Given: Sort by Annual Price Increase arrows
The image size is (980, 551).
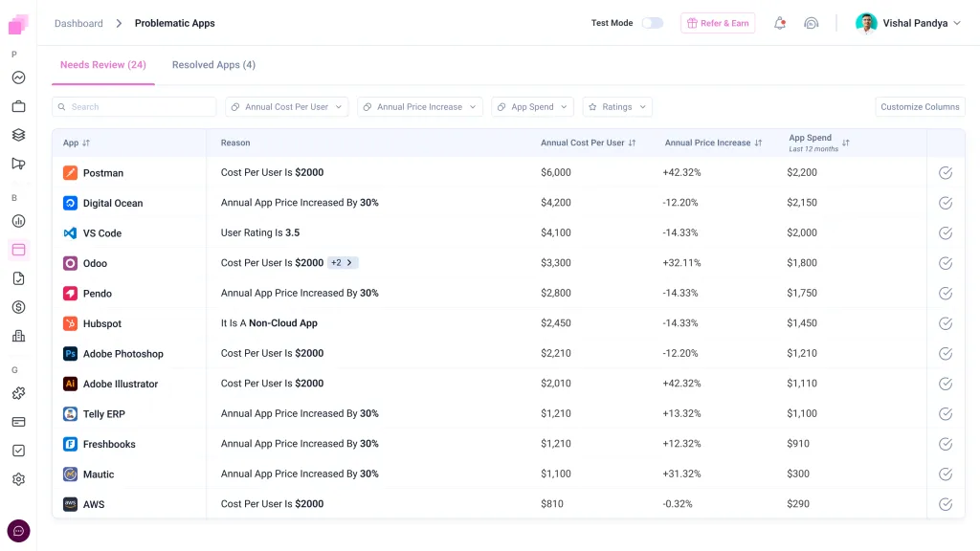Looking at the screenshot, I should [x=758, y=143].
